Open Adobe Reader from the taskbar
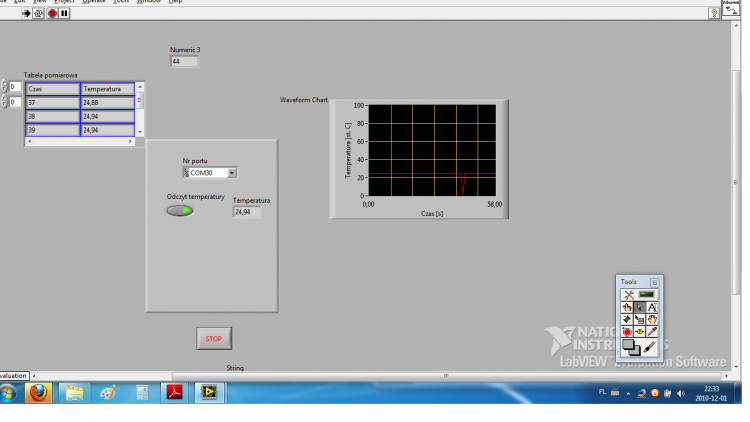This screenshot has width=750, height=422. (175, 393)
